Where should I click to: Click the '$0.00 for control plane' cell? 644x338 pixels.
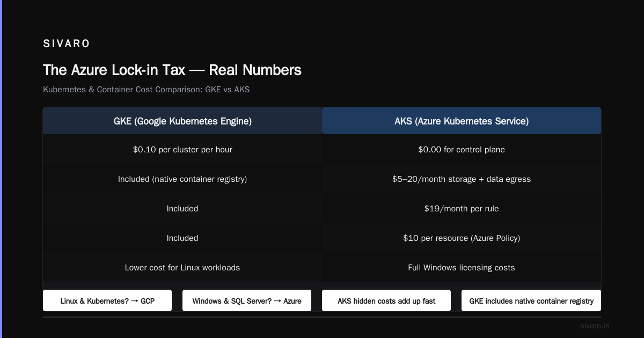click(462, 150)
